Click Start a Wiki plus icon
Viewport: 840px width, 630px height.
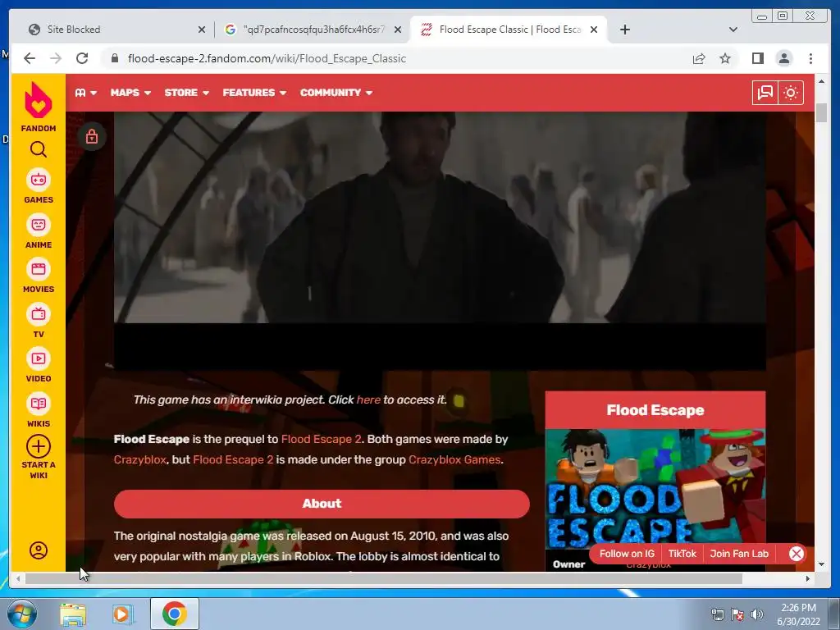pos(38,446)
